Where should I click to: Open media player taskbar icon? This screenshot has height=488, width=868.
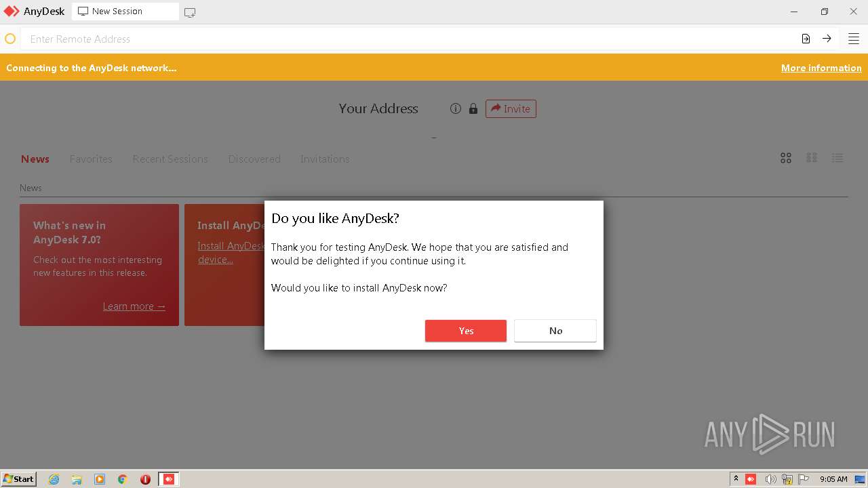coord(100,479)
